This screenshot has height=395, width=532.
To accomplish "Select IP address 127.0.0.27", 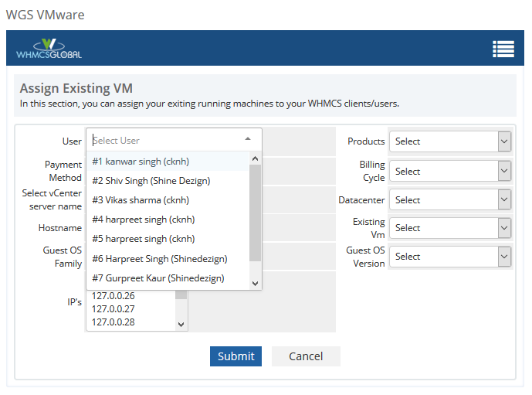I will [113, 308].
